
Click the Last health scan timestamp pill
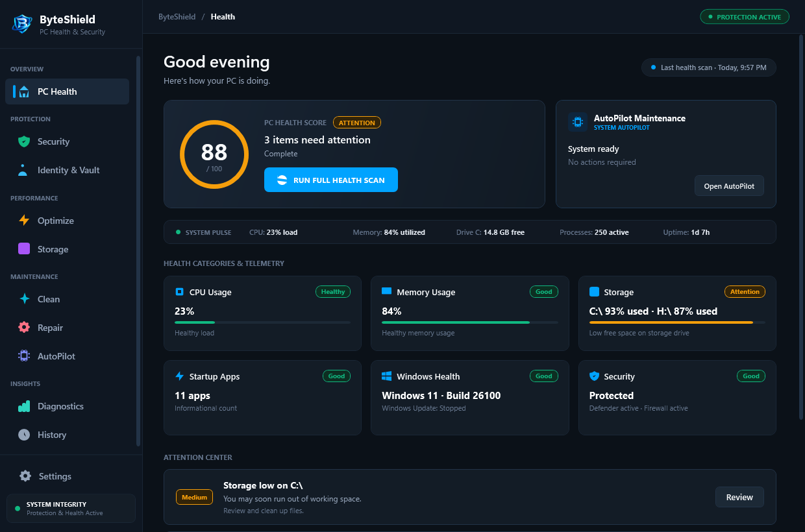tap(708, 67)
